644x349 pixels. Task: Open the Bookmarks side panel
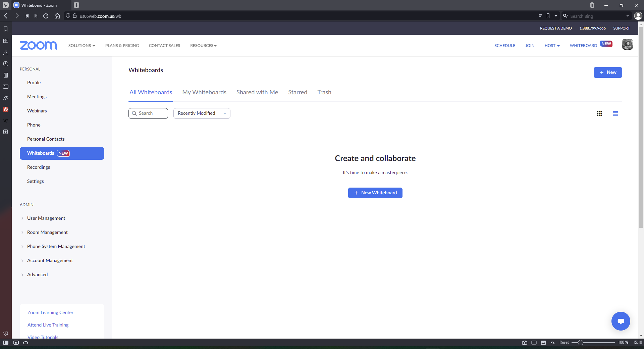point(6,29)
